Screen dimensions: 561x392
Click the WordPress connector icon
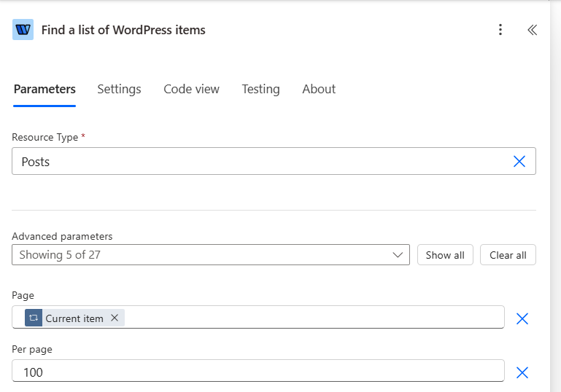click(x=23, y=30)
